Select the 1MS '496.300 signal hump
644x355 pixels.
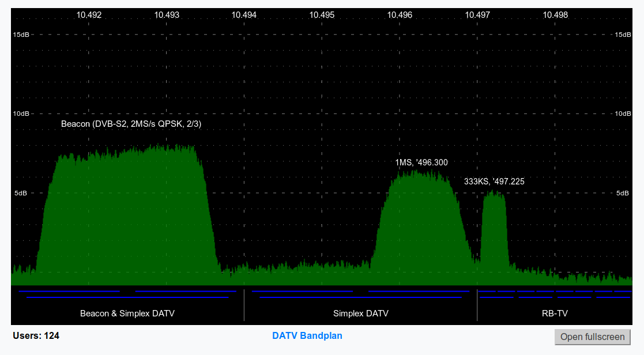coord(422,226)
